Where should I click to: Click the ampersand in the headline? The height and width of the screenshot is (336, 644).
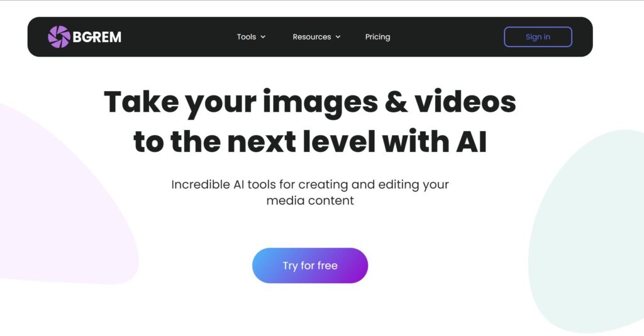click(396, 102)
